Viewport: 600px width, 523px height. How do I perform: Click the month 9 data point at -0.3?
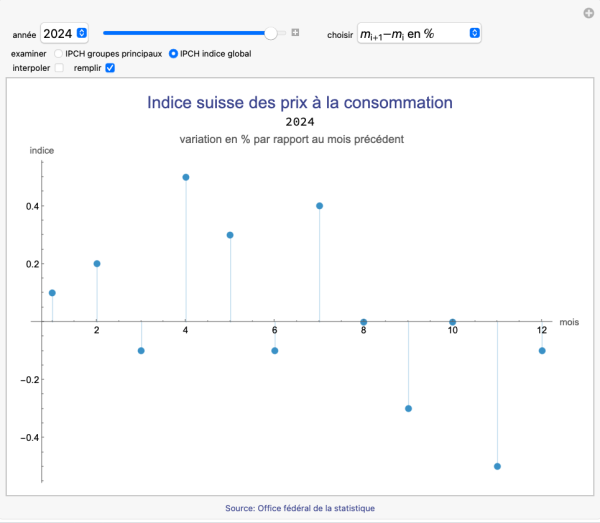pyautogui.click(x=409, y=408)
